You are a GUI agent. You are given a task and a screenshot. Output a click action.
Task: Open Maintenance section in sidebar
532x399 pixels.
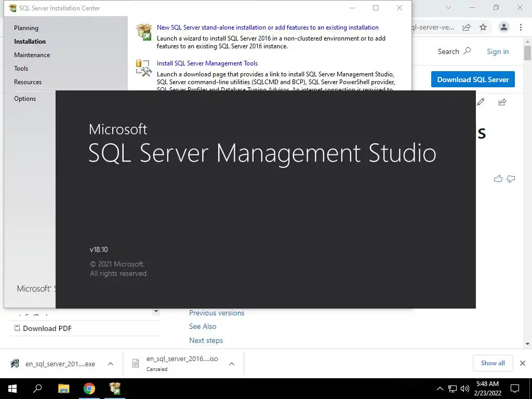click(32, 55)
